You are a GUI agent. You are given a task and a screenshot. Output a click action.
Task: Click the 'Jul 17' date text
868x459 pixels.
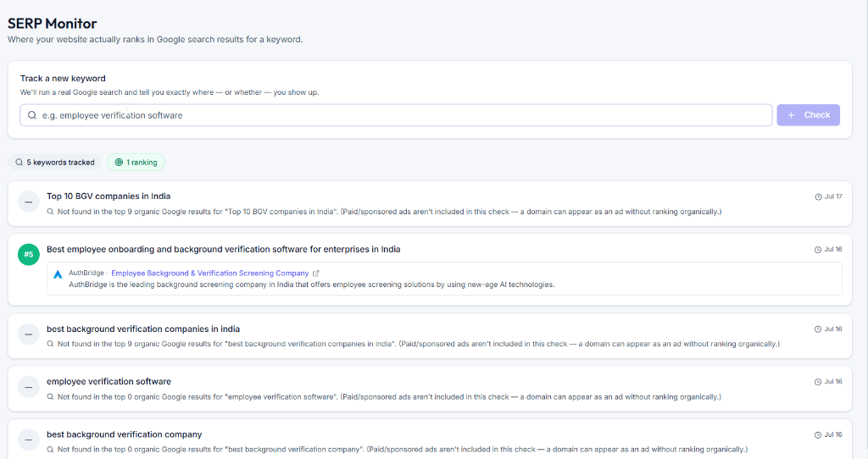point(833,196)
